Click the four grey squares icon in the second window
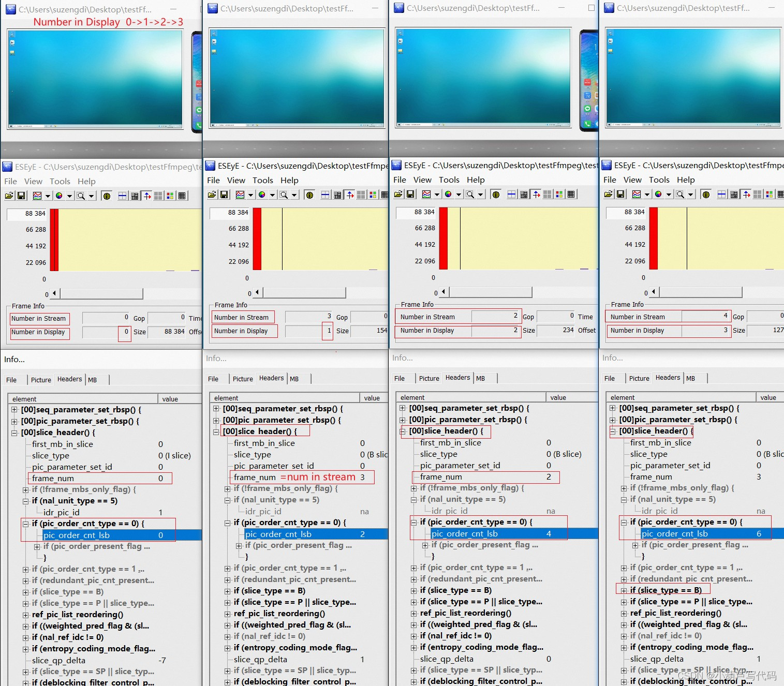This screenshot has width=784, height=686. (x=361, y=195)
